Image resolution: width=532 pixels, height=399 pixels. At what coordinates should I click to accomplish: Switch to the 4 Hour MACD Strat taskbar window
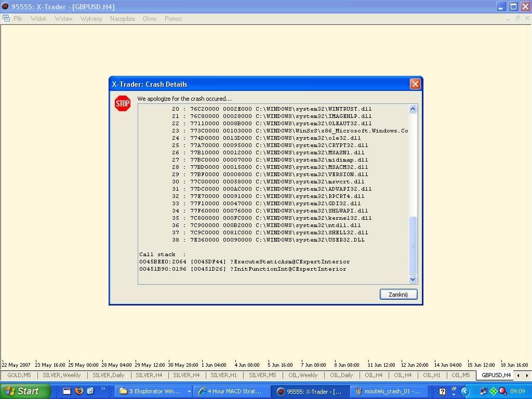233,391
